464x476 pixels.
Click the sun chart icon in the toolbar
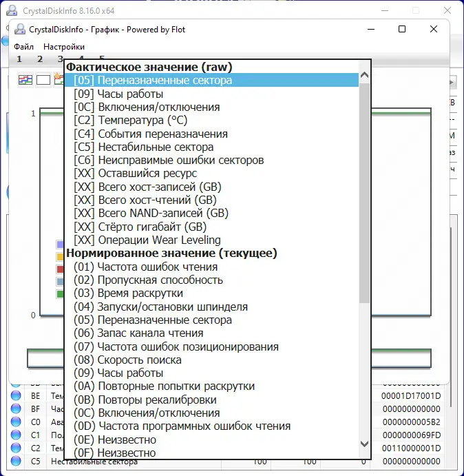(x=59, y=79)
